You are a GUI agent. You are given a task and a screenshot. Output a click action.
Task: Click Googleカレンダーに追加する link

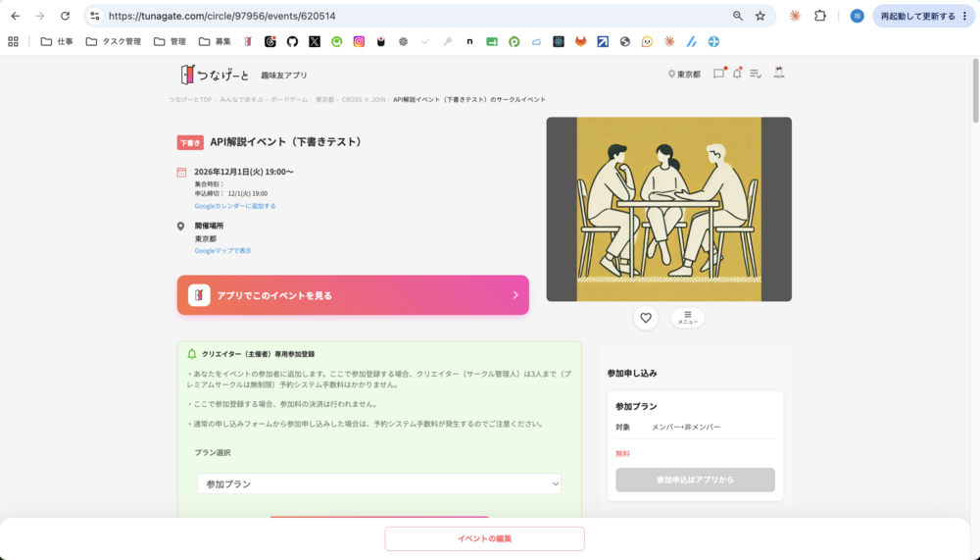coord(235,206)
